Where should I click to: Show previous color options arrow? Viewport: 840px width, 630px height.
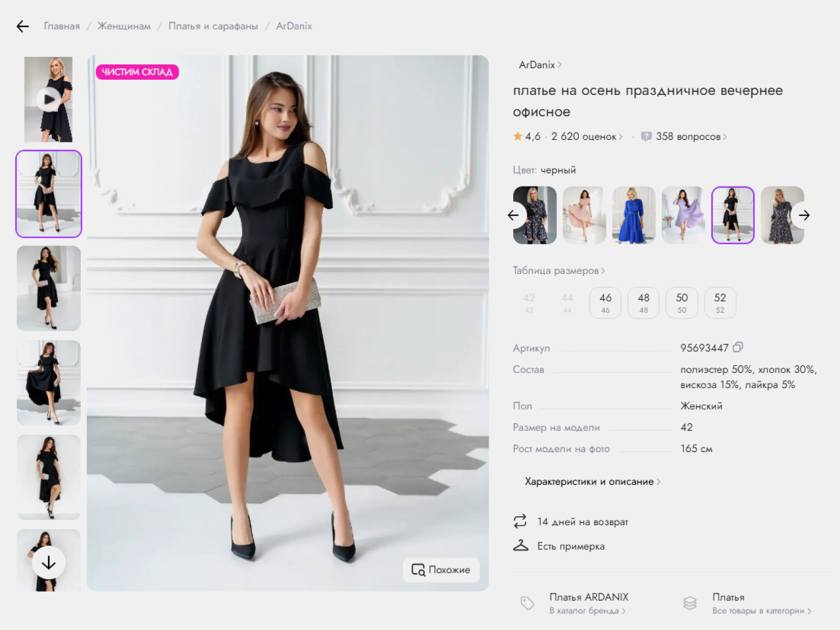[513, 215]
